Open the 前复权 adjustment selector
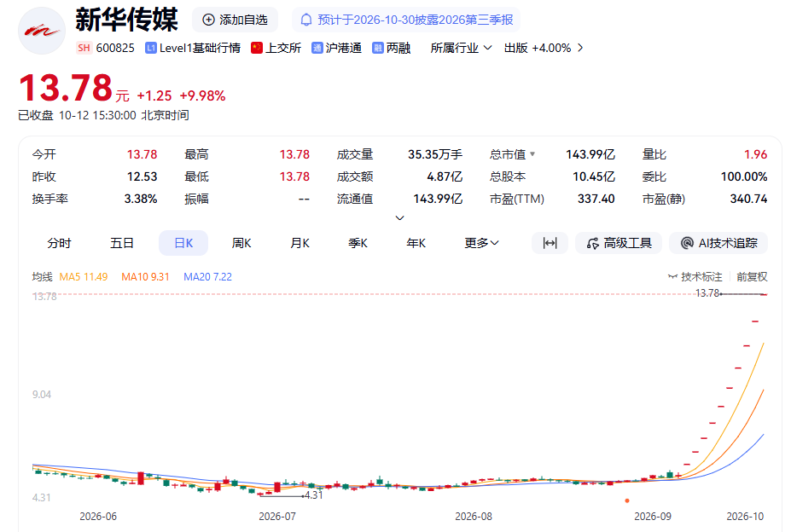This screenshot has width=791, height=532. point(752,277)
